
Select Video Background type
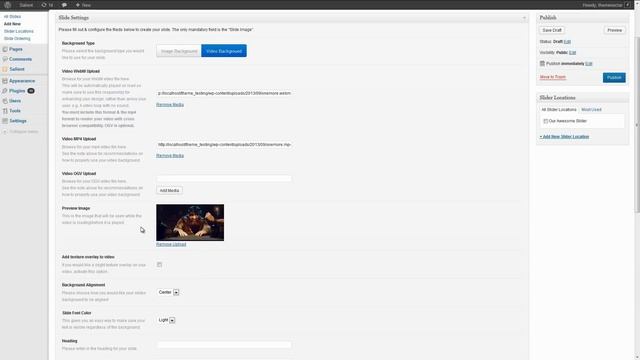224,51
